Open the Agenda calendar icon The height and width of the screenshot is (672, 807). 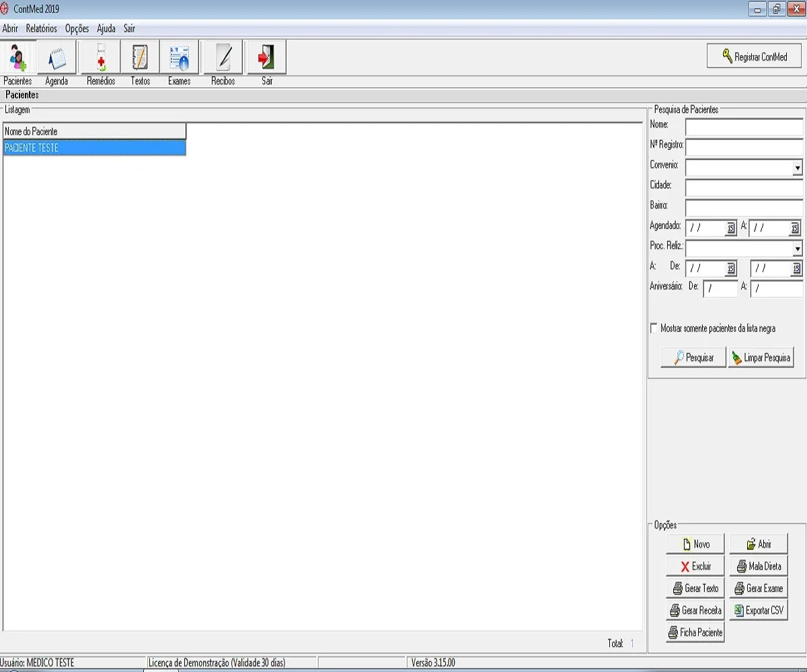[x=56, y=57]
